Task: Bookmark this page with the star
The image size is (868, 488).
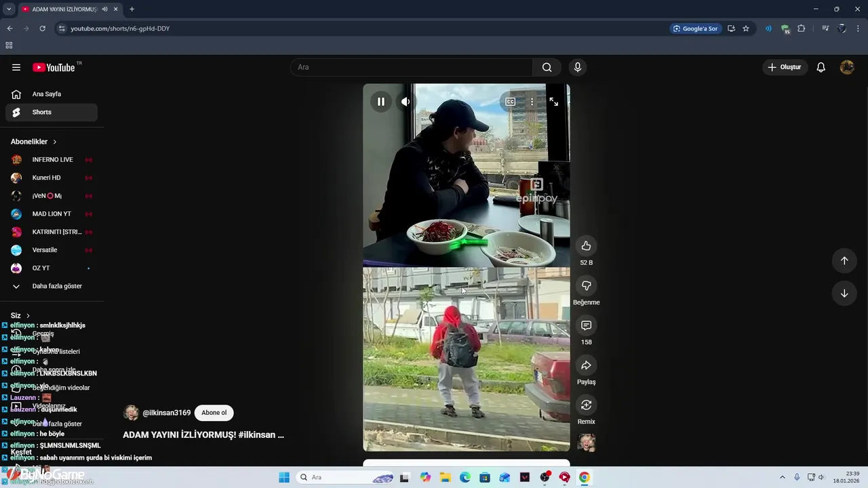Action: coord(746,28)
